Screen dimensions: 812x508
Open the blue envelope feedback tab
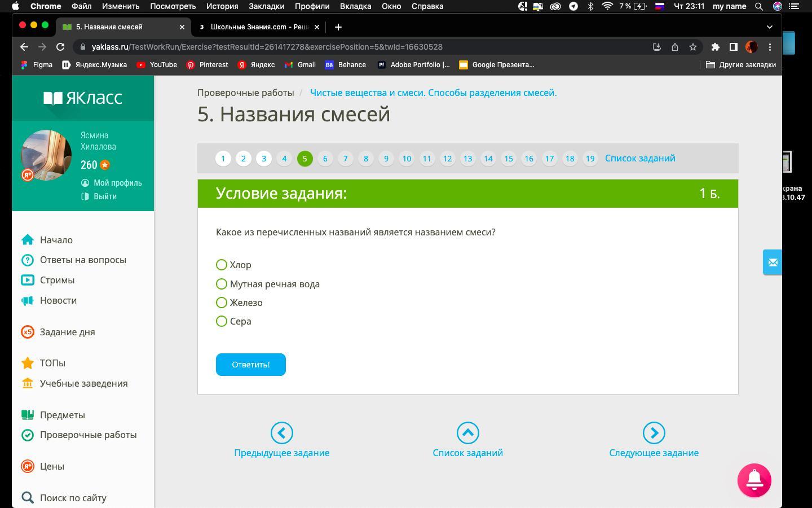tap(773, 262)
